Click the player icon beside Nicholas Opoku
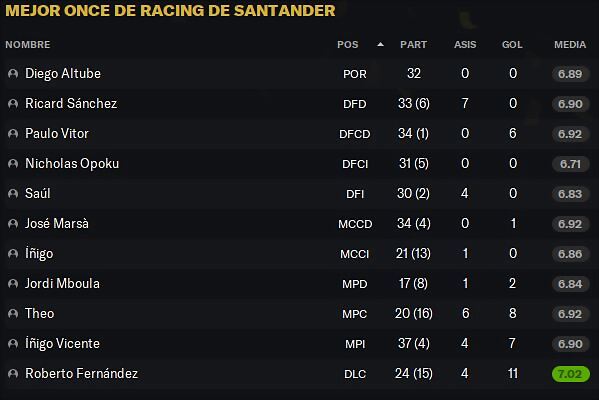Image resolution: width=599 pixels, height=400 pixels. (x=13, y=164)
